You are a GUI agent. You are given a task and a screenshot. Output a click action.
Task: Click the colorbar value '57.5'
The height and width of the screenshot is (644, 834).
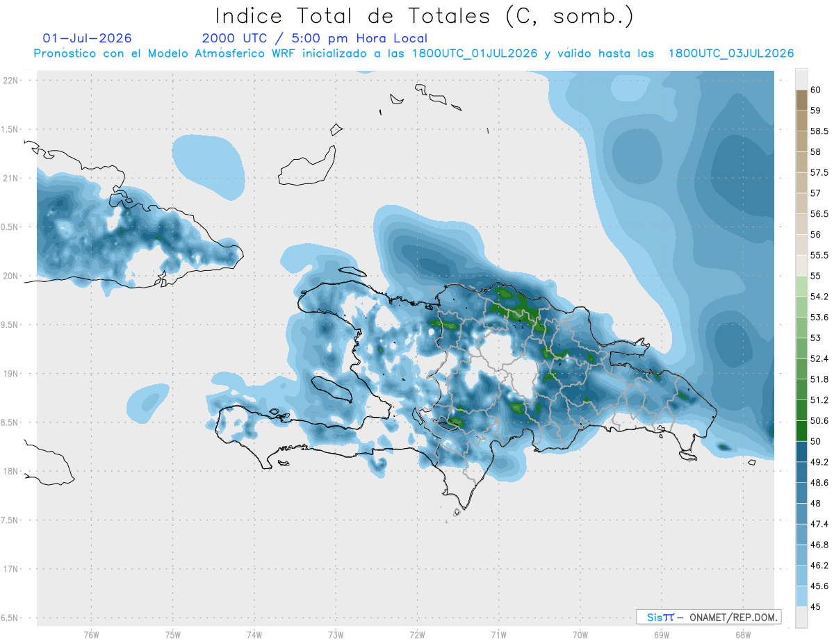pos(819,172)
